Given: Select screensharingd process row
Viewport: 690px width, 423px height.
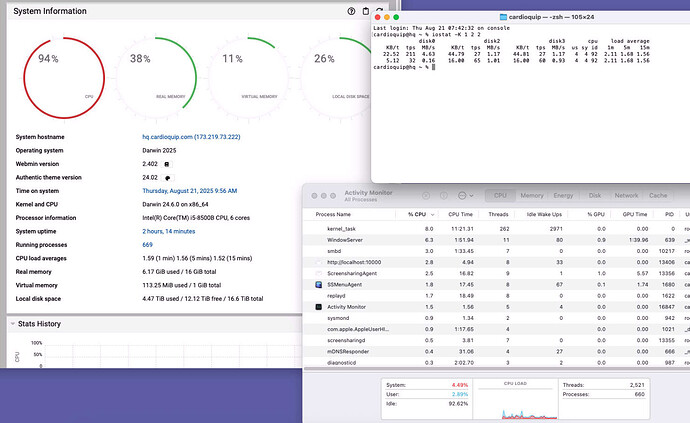Looking at the screenshot, I should [496, 340].
